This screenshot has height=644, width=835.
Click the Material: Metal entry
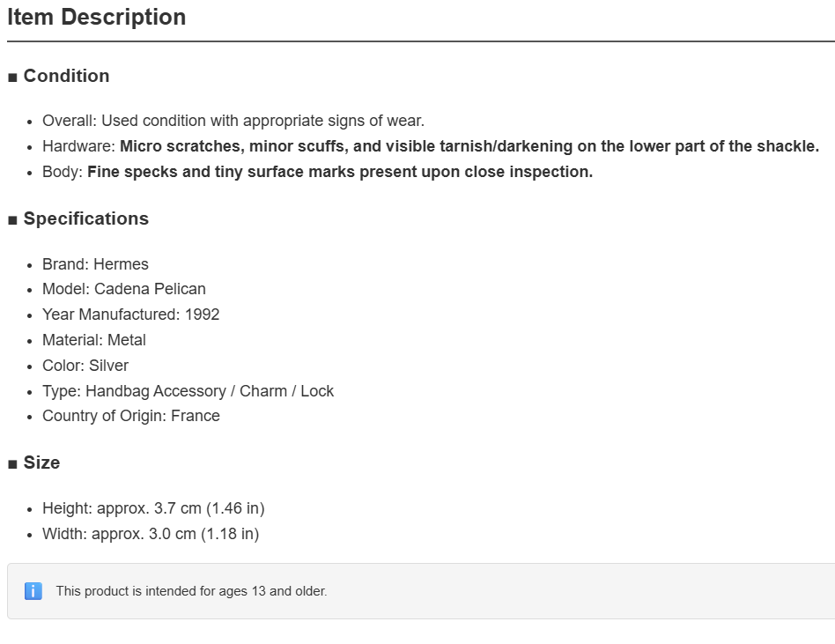[94, 340]
